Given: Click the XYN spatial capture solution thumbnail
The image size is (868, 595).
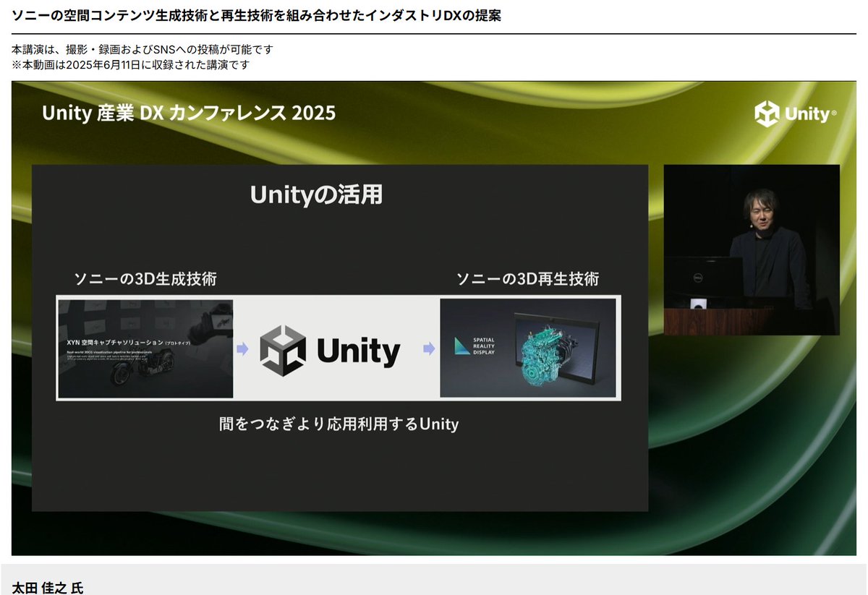Looking at the screenshot, I should (x=145, y=348).
